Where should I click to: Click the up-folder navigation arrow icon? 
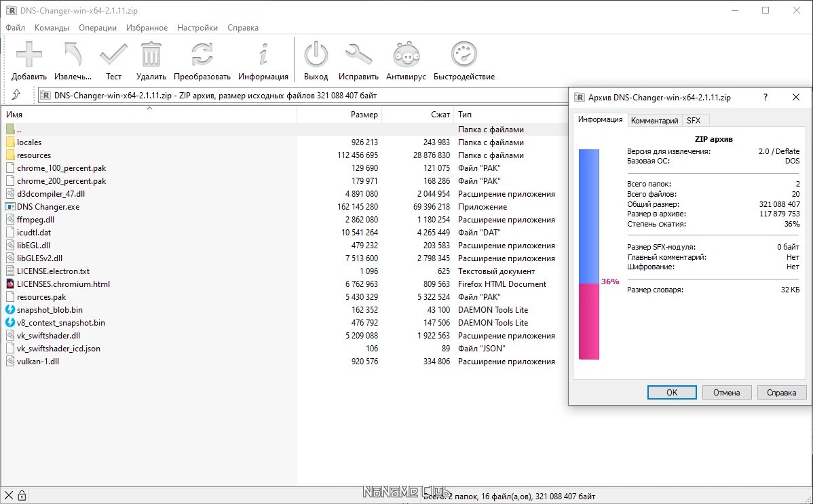(x=18, y=96)
